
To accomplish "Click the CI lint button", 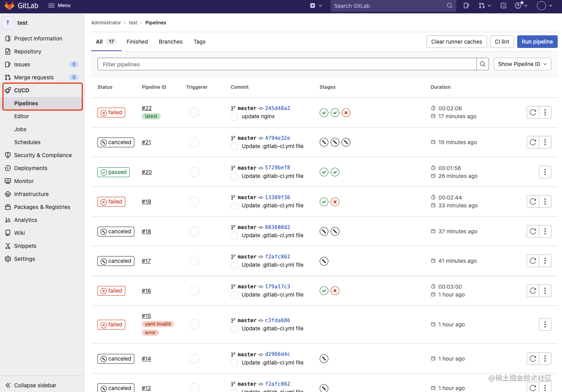I will [502, 42].
